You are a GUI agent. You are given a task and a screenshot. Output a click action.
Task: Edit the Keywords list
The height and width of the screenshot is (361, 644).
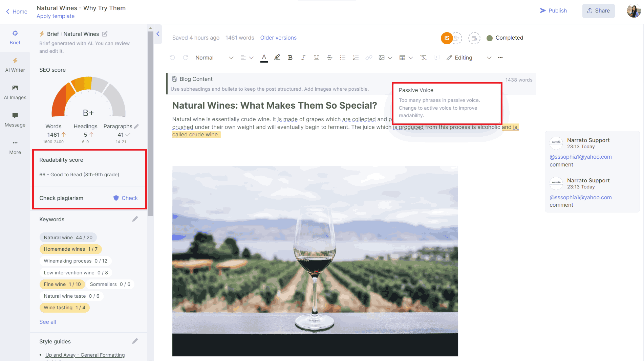tap(135, 219)
